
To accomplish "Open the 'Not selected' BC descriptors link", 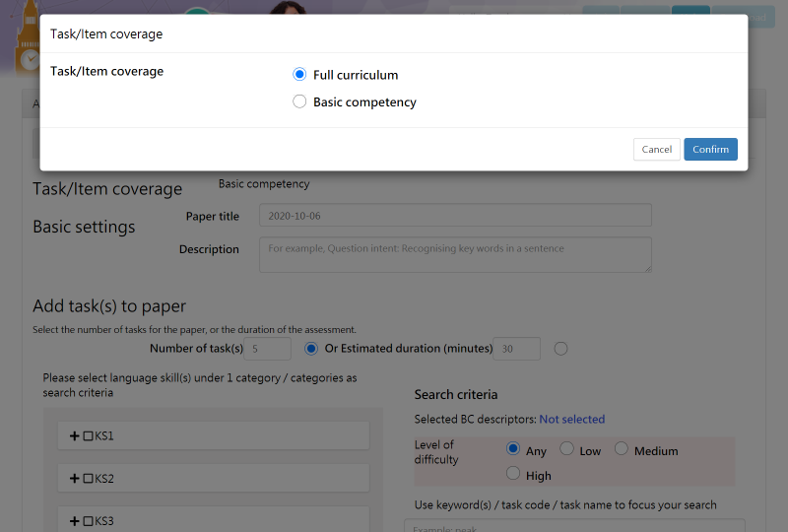I will (571, 420).
